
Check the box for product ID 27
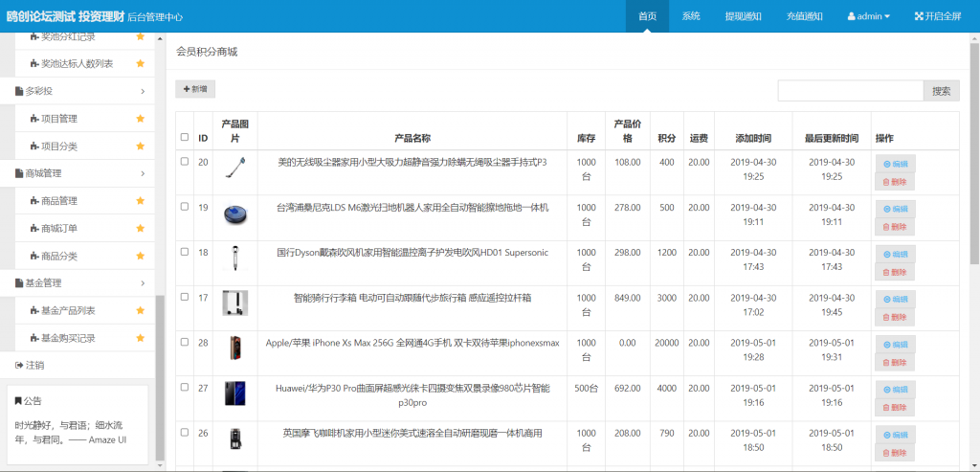(x=185, y=387)
